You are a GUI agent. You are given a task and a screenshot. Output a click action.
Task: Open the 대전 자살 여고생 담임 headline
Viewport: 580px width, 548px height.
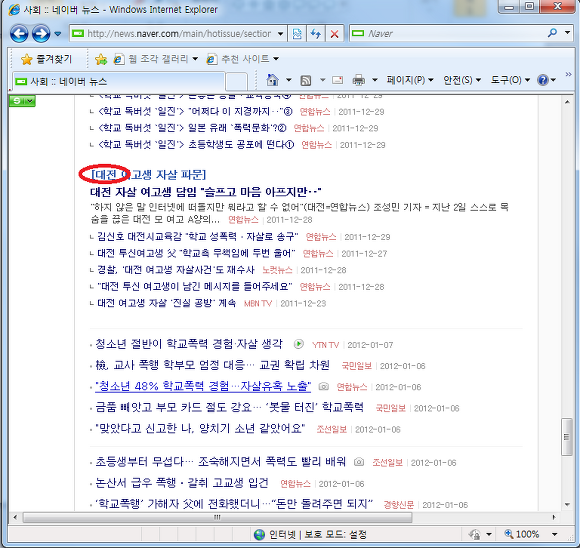pos(206,192)
